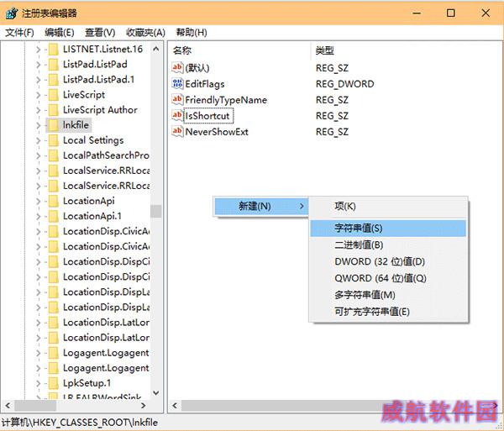
Task: Click the Registry Editor app icon in title bar
Action: coord(12,13)
